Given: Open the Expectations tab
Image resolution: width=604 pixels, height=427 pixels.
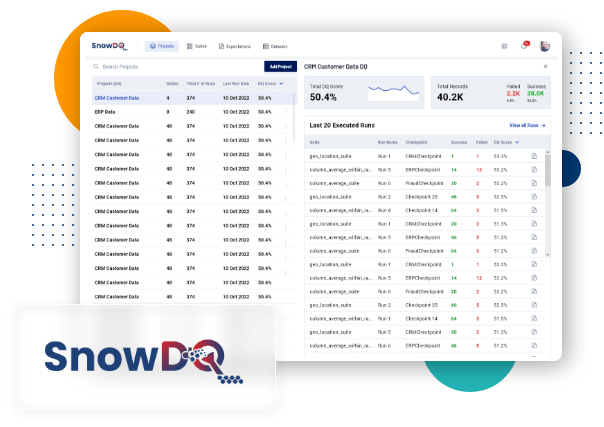Looking at the screenshot, I should coord(235,46).
